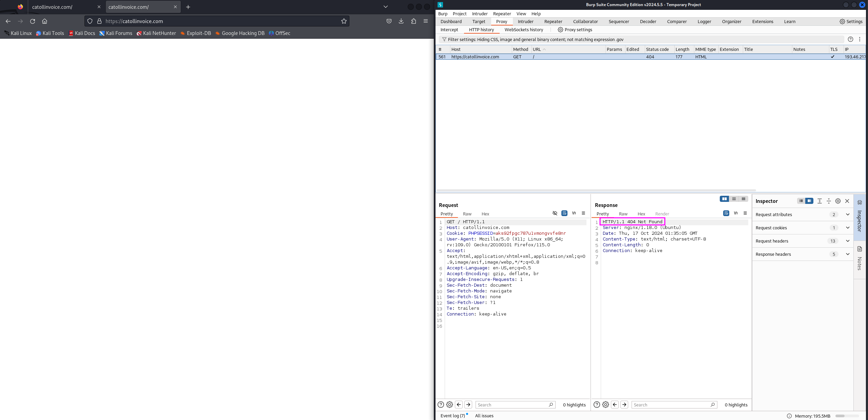
Task: Open Firefox application hamburger menu
Action: (425, 21)
